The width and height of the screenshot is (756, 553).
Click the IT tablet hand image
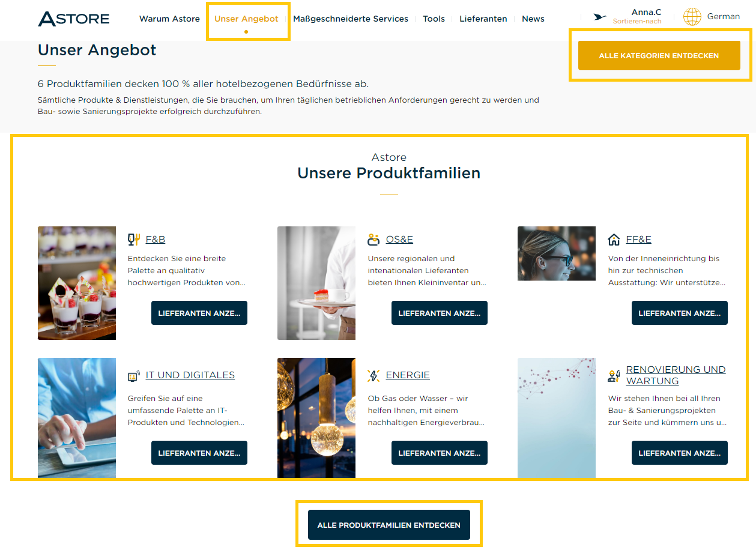(x=77, y=418)
